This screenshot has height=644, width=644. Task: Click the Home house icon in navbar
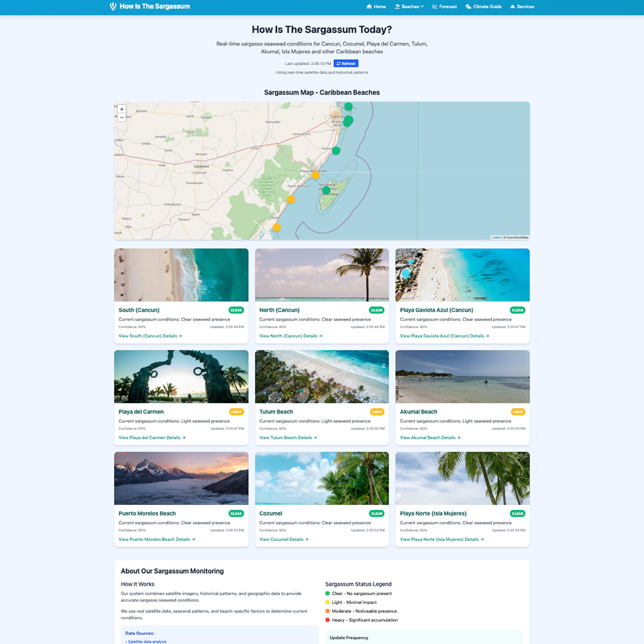click(369, 7)
